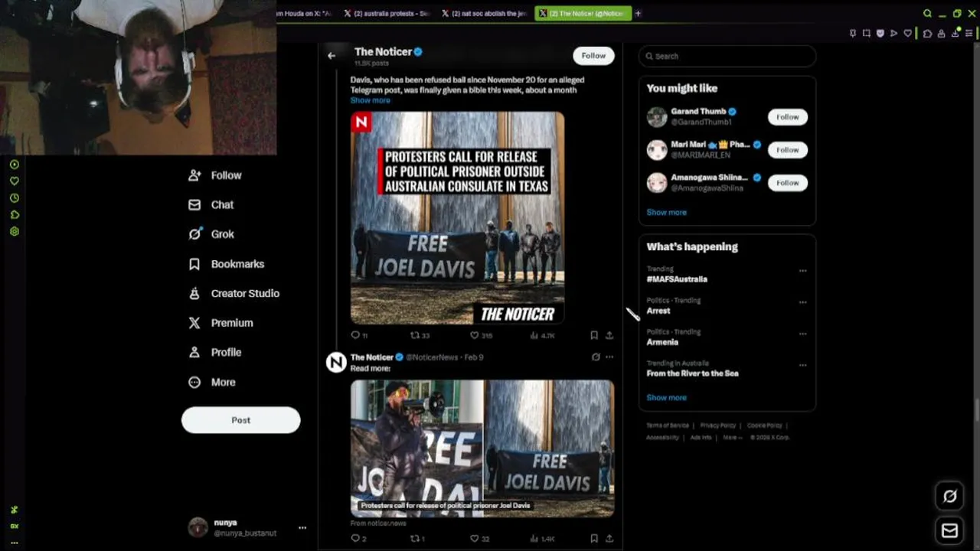This screenshot has width=980, height=551.
Task: Open #MAFSAustralia trending topic
Action: pyautogui.click(x=677, y=279)
